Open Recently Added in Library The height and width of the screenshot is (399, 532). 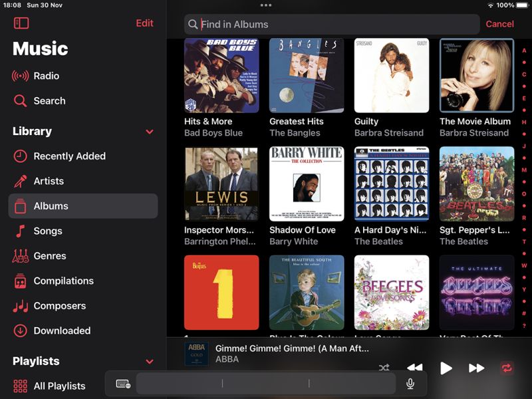click(x=83, y=156)
